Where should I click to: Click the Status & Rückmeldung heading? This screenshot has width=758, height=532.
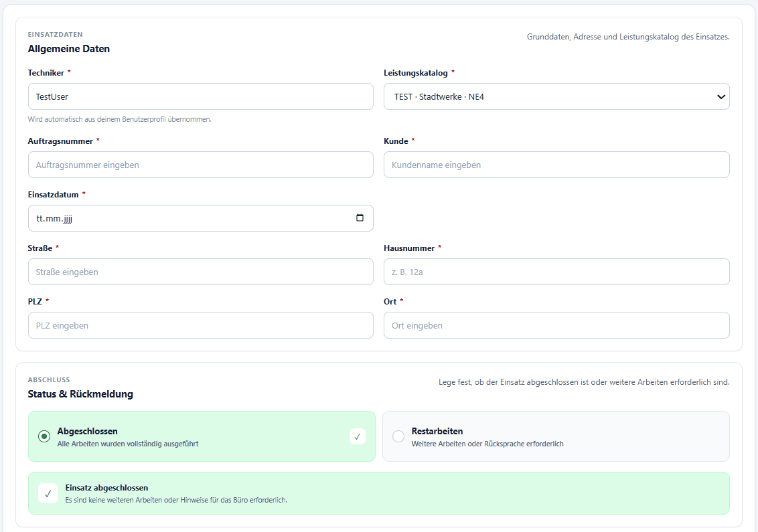[80, 394]
